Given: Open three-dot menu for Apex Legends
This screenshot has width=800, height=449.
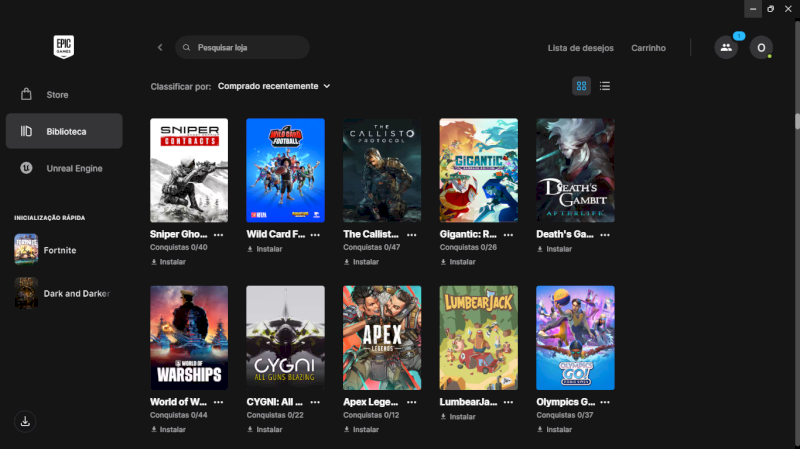Looking at the screenshot, I should click(x=411, y=402).
